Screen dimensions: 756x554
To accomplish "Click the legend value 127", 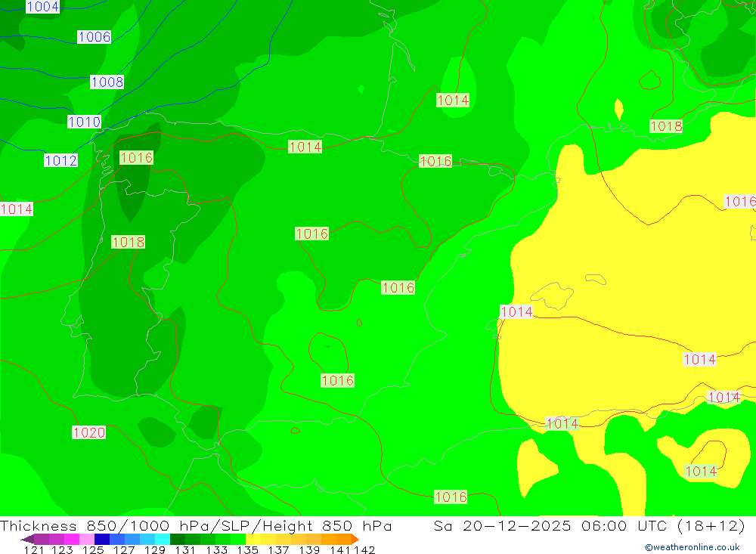I will 123,549.
